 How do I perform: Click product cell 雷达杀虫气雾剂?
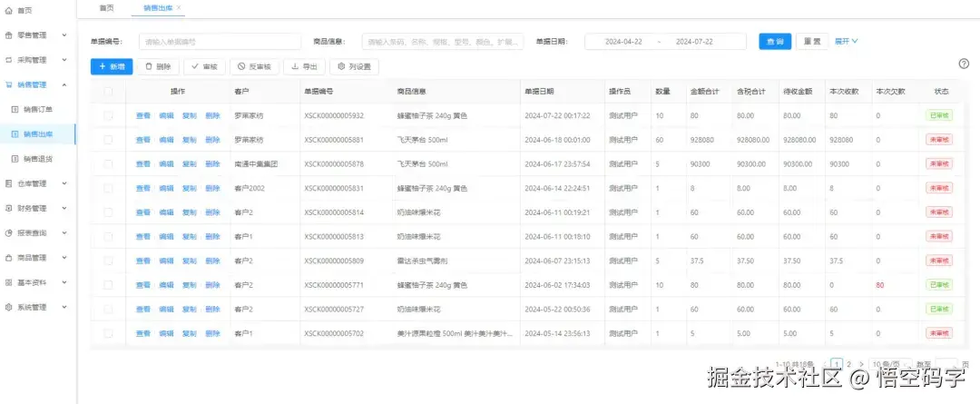click(423, 261)
